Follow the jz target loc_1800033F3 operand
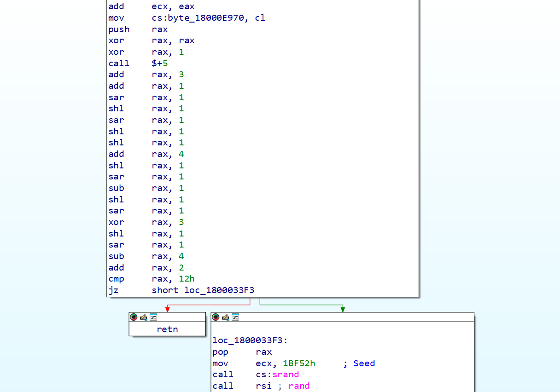Image resolution: width=560 pixels, height=392 pixels. pos(219,290)
